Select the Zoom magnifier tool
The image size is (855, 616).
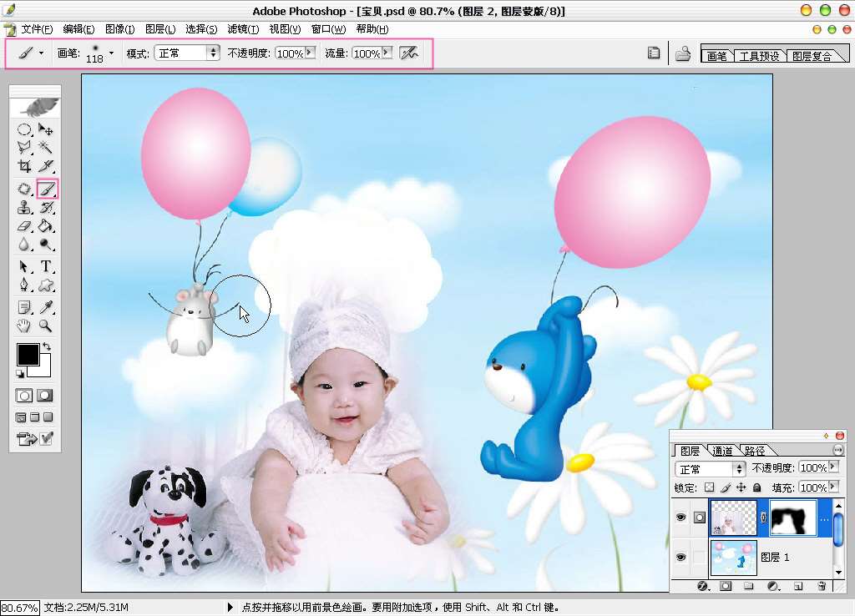[x=47, y=326]
